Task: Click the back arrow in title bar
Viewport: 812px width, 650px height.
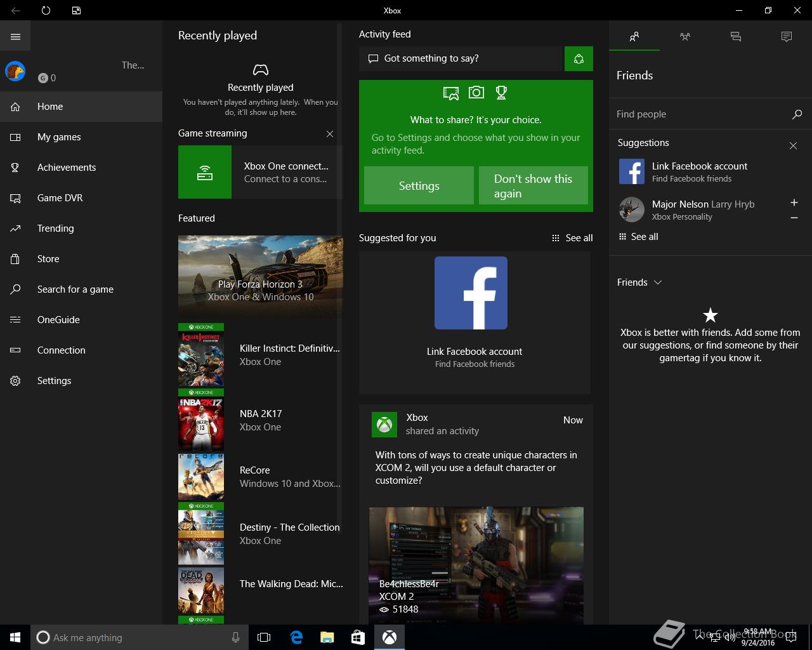Action: (x=15, y=10)
